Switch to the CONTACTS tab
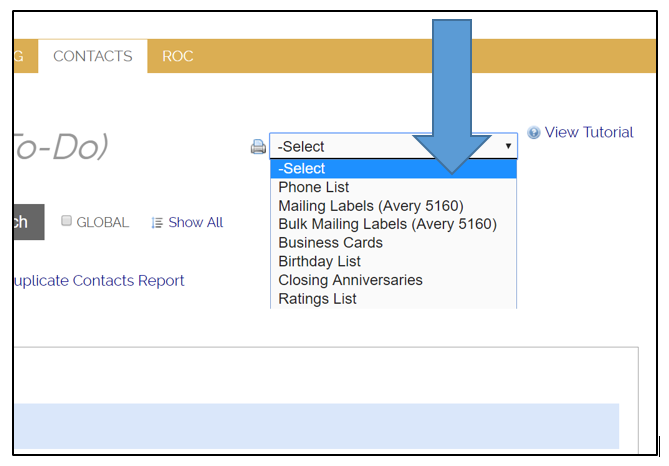Screen dimensions: 669x466 (92, 56)
